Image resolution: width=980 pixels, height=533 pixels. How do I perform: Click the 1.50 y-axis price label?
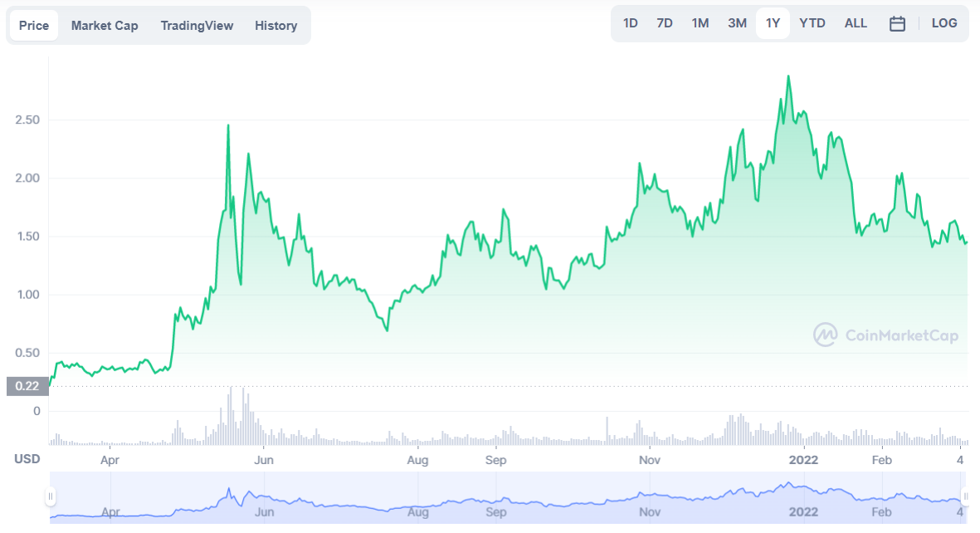[27, 236]
